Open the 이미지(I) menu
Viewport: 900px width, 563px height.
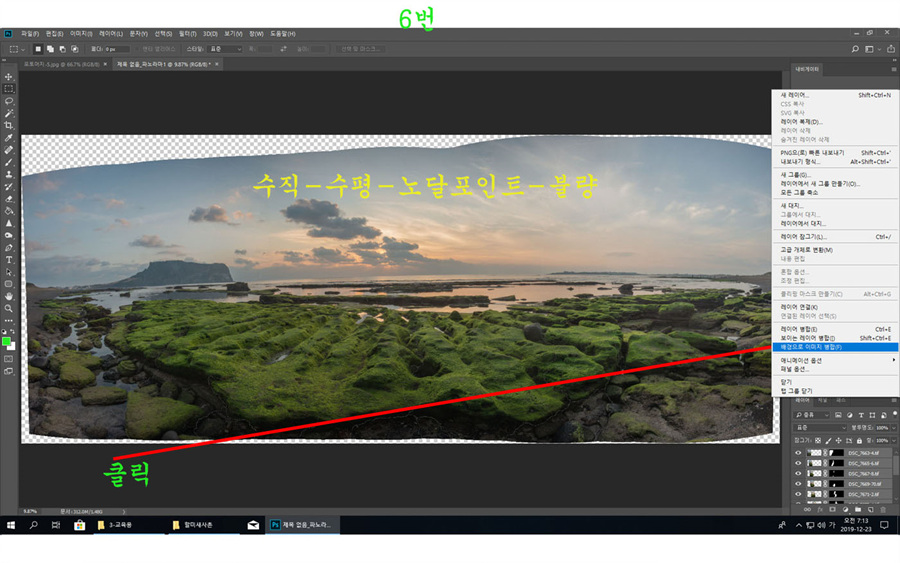tap(81, 34)
